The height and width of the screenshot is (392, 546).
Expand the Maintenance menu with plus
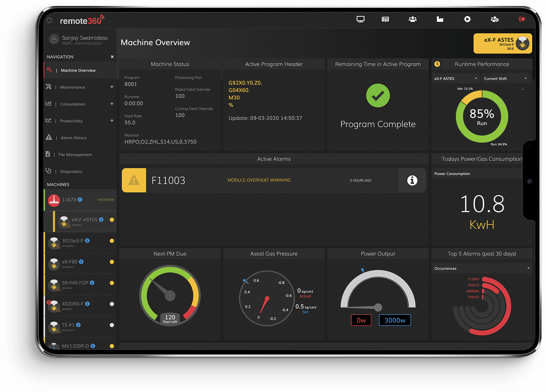pyautogui.click(x=112, y=87)
